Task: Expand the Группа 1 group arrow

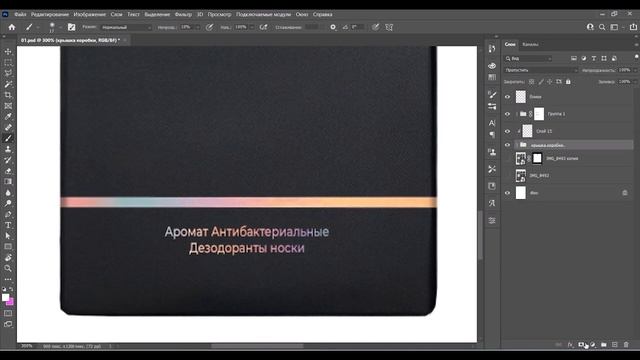Action: pos(517,114)
